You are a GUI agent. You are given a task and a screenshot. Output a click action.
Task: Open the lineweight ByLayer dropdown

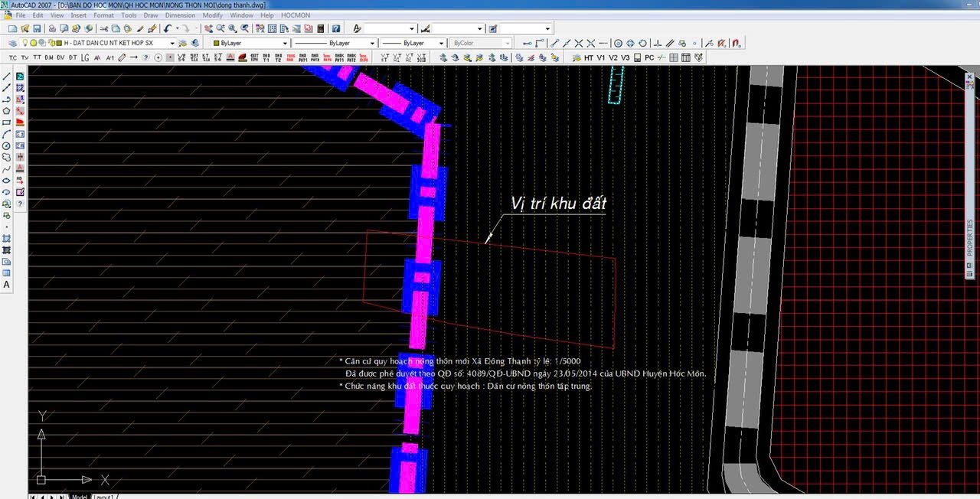pos(441,44)
